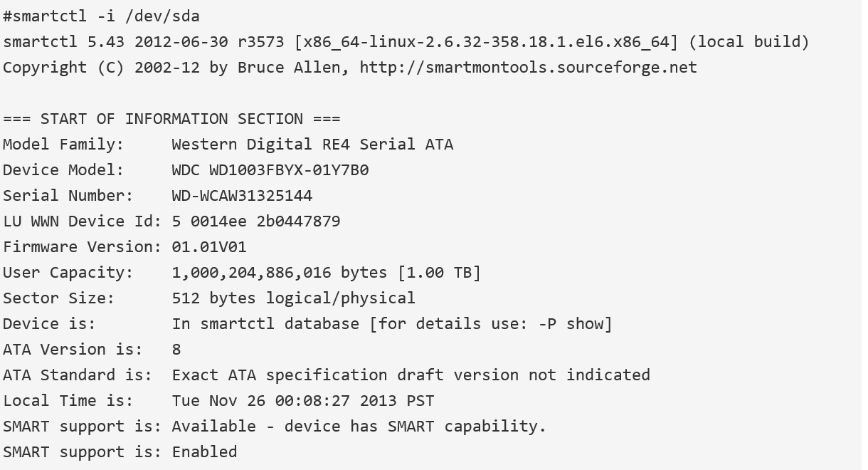
Task: Click the serial number WD-WCAW31325144
Action: click(x=242, y=196)
